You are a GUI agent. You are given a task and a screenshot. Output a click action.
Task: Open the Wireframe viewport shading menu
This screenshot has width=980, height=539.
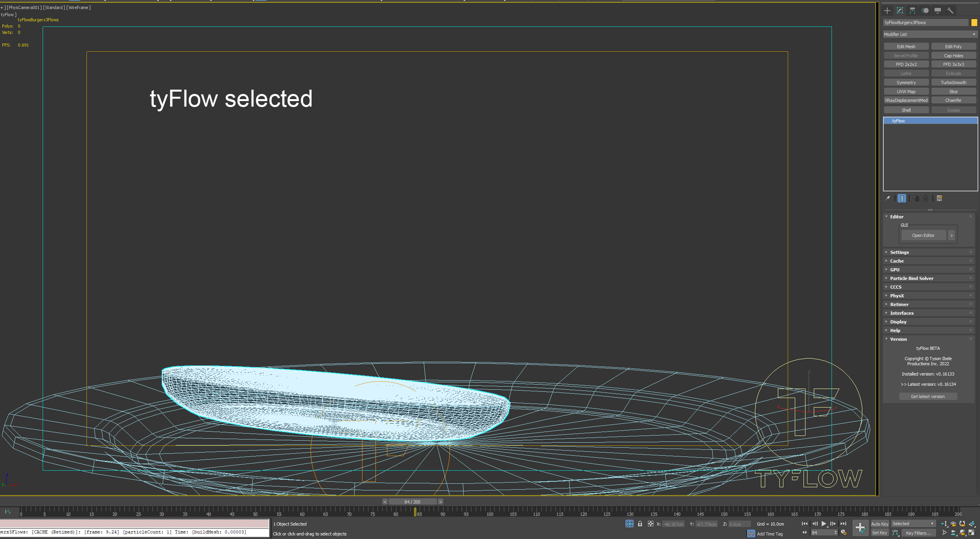pyautogui.click(x=79, y=8)
